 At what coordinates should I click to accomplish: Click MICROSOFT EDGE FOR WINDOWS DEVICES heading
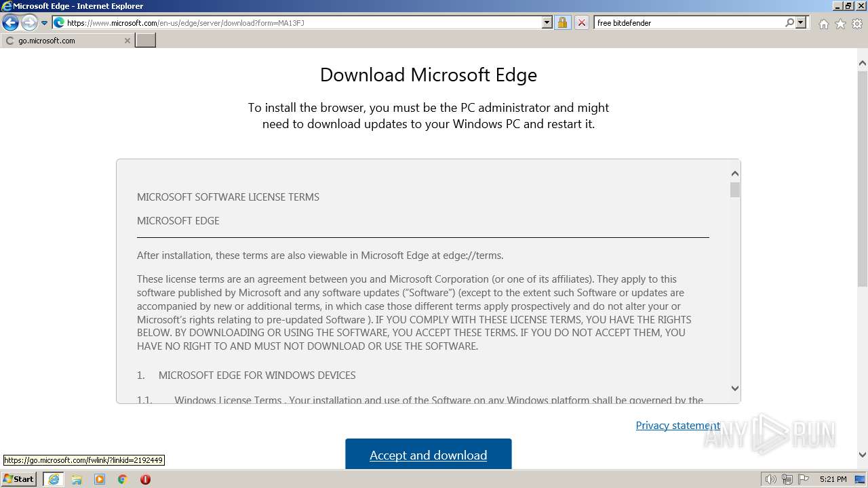tap(257, 375)
